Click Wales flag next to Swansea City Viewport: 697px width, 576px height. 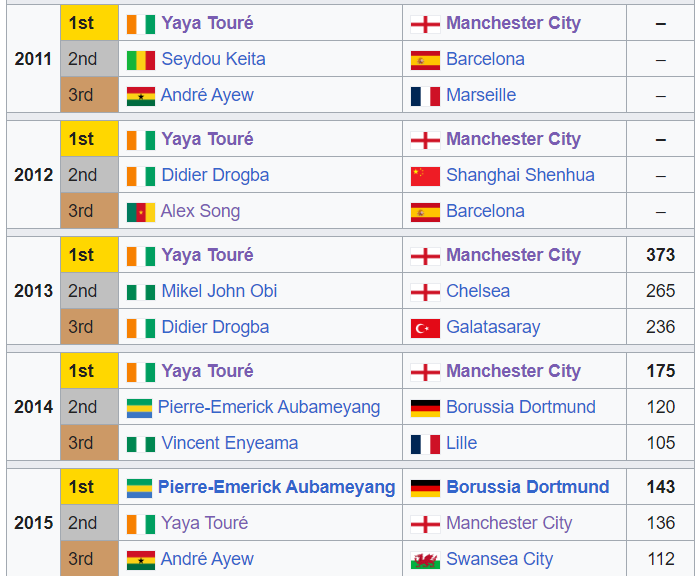click(425, 560)
